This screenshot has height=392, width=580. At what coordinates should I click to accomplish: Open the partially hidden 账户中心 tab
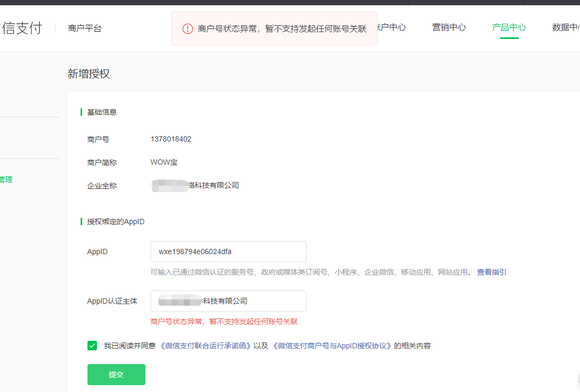click(391, 27)
